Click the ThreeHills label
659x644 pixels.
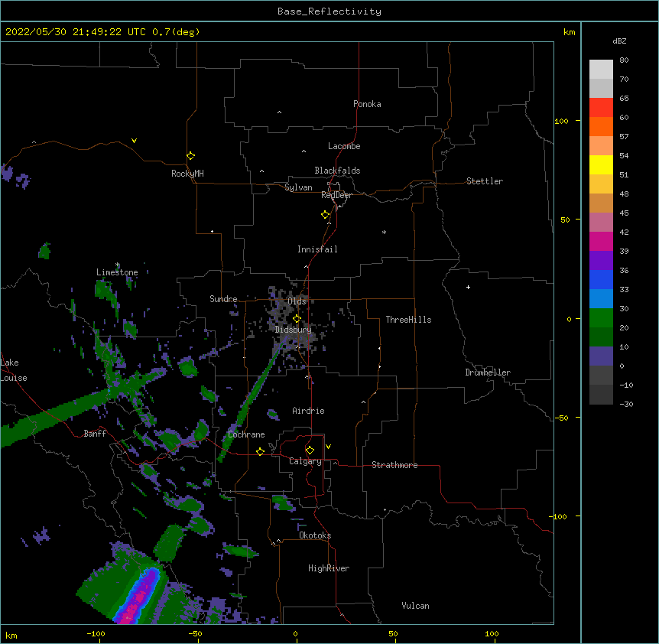(408, 320)
